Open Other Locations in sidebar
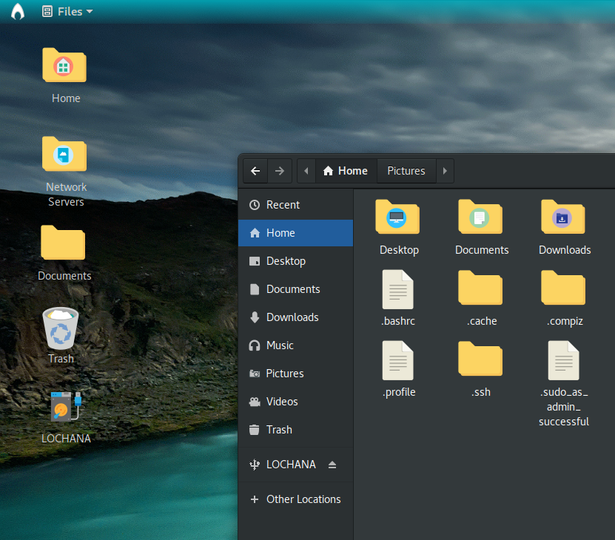Viewport: 615px width, 540px height. tap(295, 499)
